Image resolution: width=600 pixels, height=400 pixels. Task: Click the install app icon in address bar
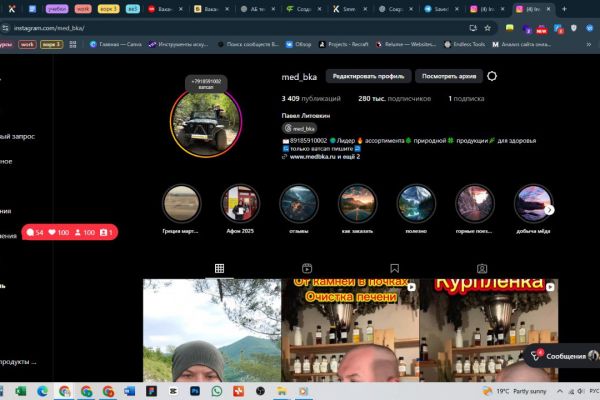point(473,28)
